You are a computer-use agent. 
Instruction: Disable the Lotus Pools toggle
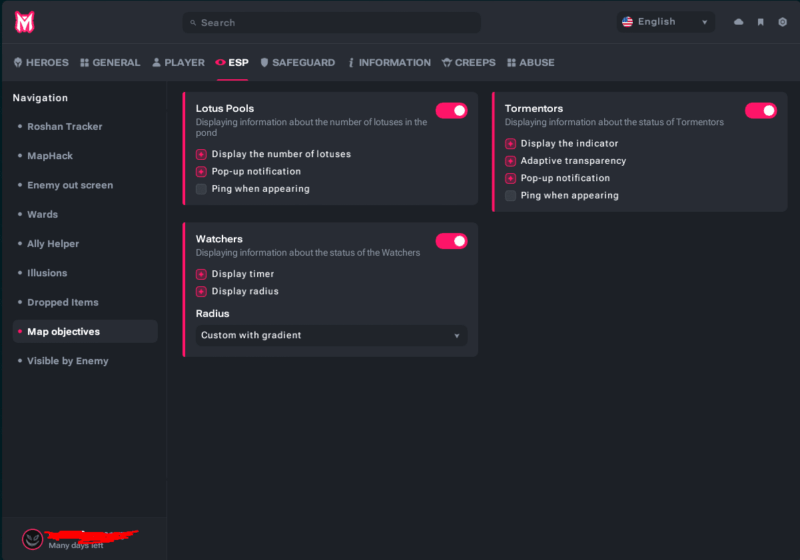tap(452, 111)
